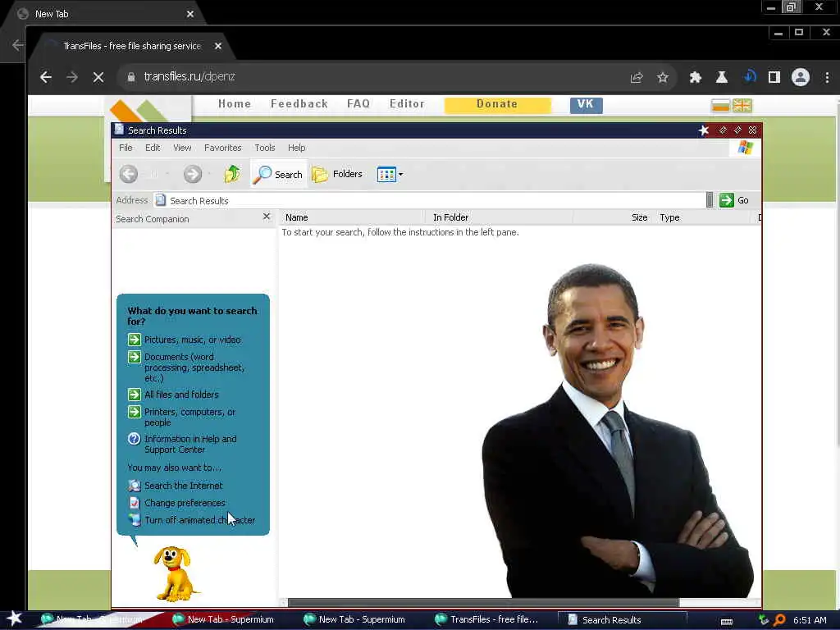Click the blue downloads icon in browser toolbar
Viewport: 840px width, 630px height.
[749, 76]
